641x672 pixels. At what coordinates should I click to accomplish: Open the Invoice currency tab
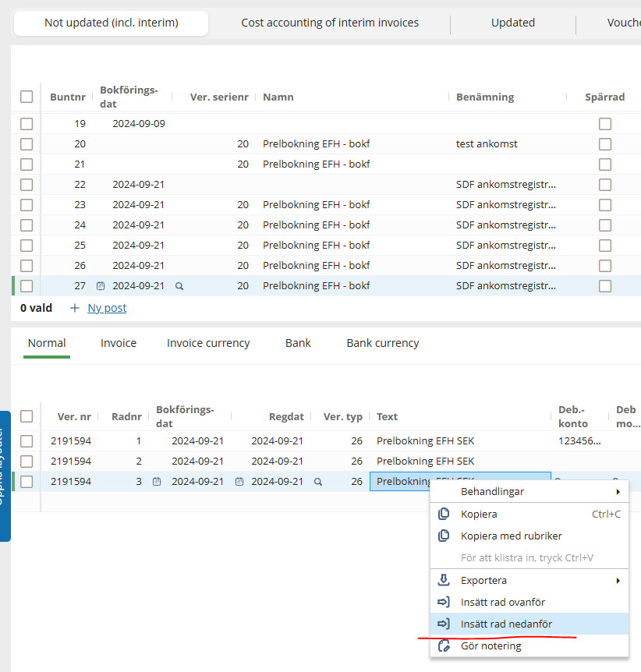click(208, 343)
